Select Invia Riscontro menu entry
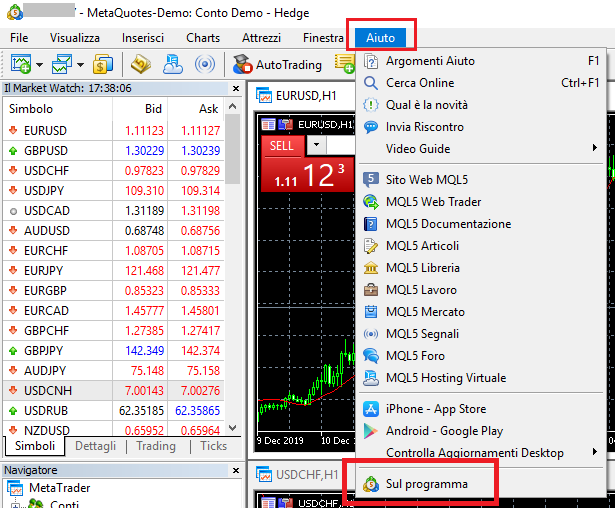Viewport: 615px width, 510px height. pyautogui.click(x=481, y=127)
